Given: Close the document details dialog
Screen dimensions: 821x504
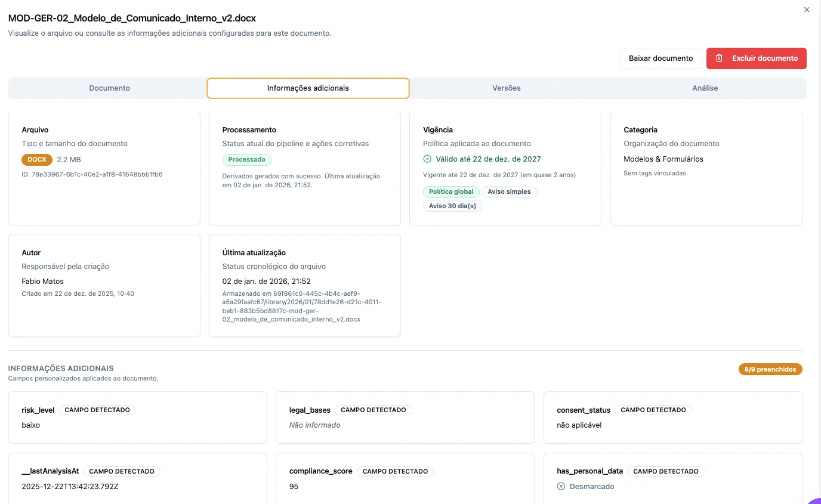Looking at the screenshot, I should [x=807, y=10].
